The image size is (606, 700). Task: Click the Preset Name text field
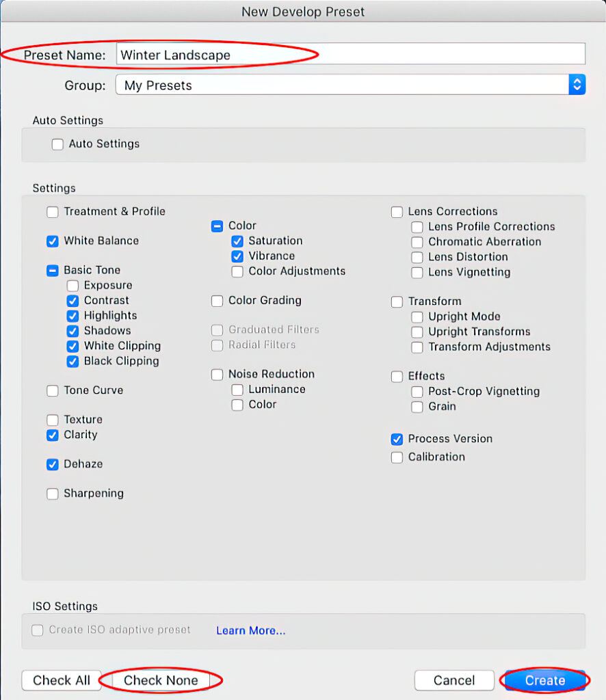(350, 55)
